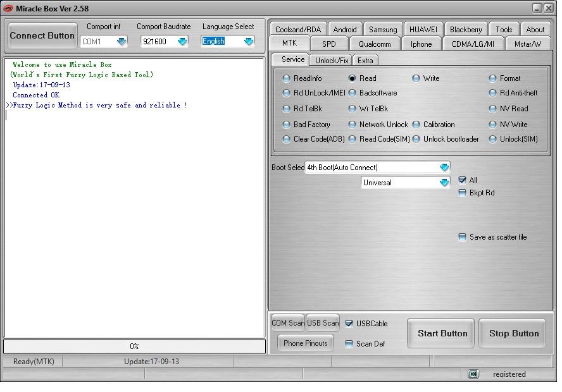Choose the Unlock bootloader option
Screen dimensions: 562x392
pyautogui.click(x=446, y=139)
